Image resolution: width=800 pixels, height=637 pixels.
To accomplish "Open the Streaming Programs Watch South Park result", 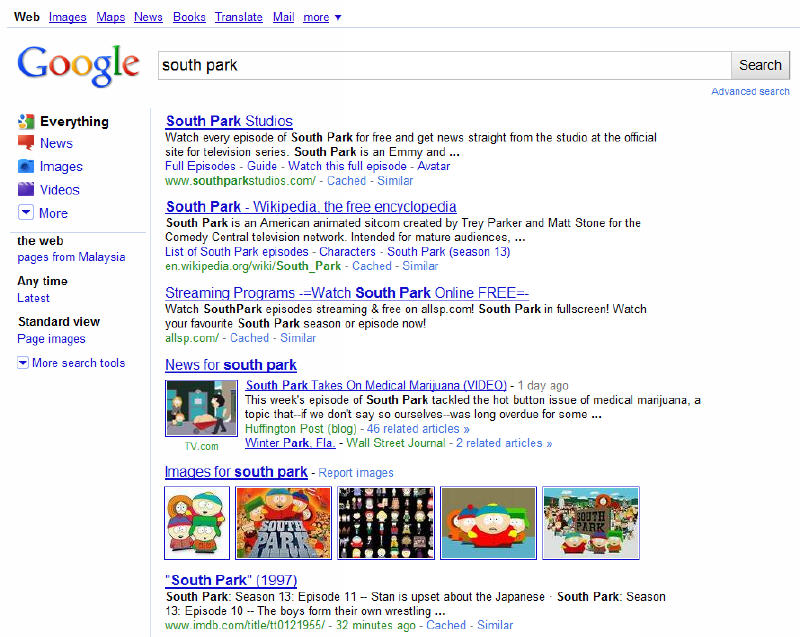I will (x=347, y=293).
